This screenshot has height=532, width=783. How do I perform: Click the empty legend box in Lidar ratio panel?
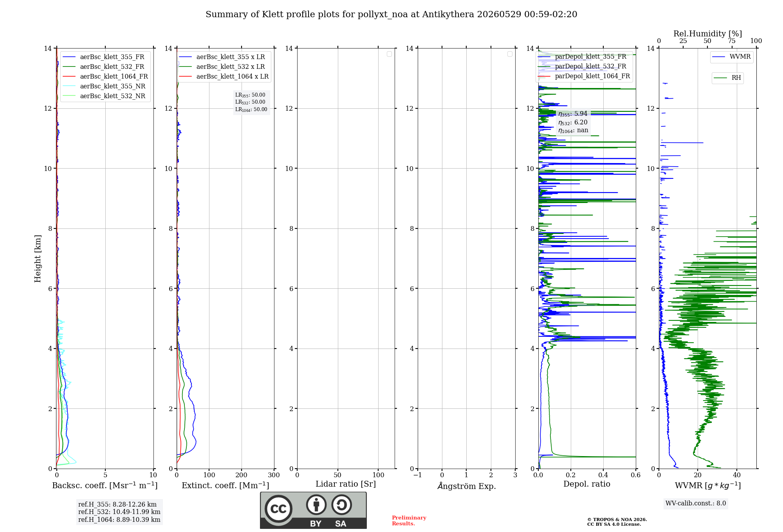(389, 54)
